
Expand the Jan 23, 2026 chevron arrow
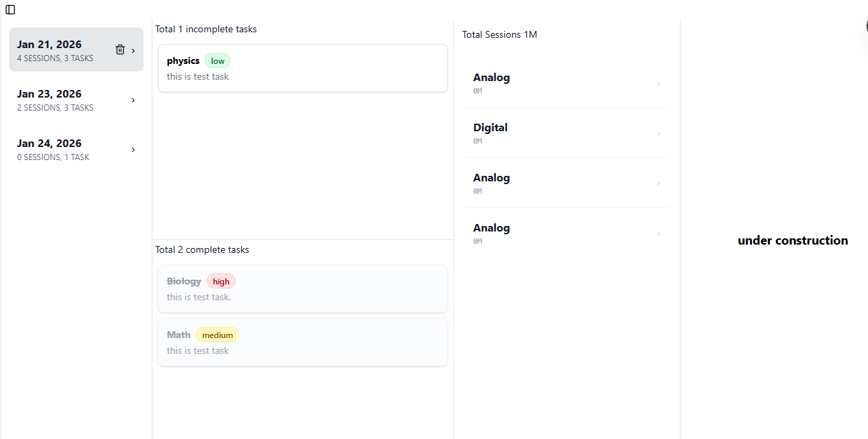[133, 100]
